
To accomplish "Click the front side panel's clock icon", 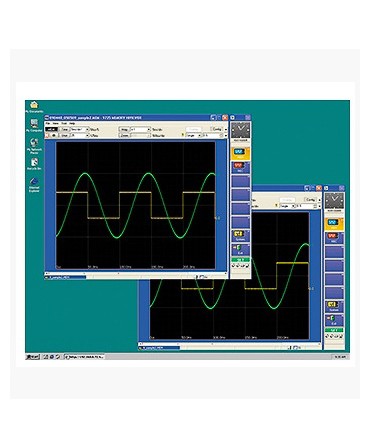I will [241, 130].
